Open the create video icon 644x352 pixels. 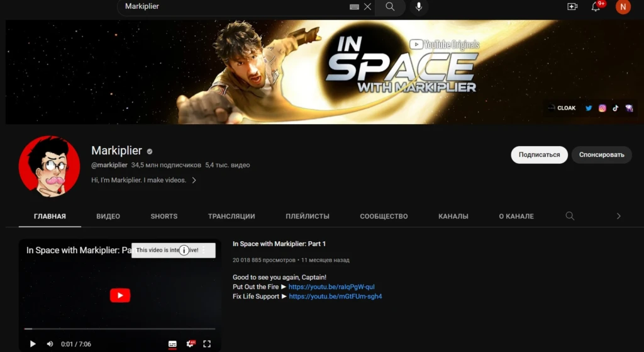[572, 6]
